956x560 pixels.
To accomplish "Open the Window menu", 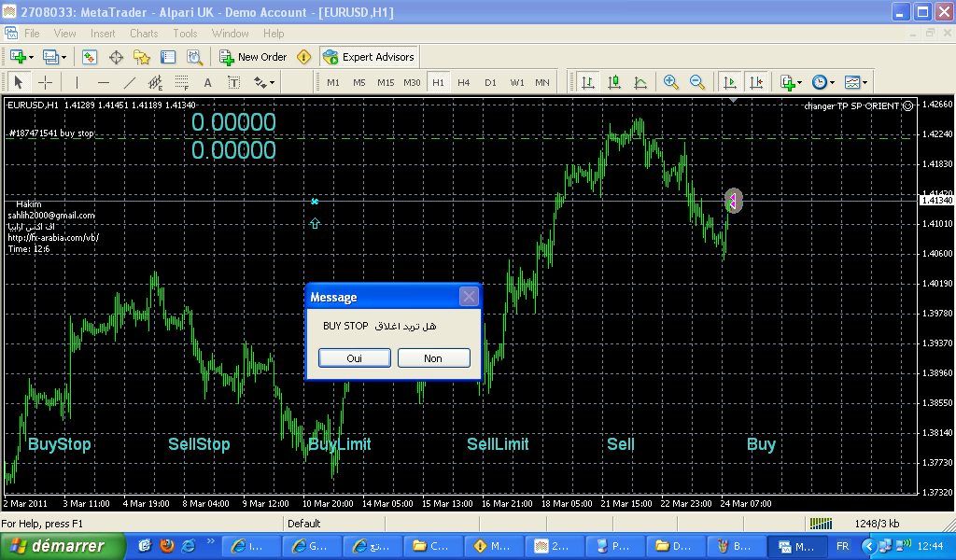I will coord(230,34).
